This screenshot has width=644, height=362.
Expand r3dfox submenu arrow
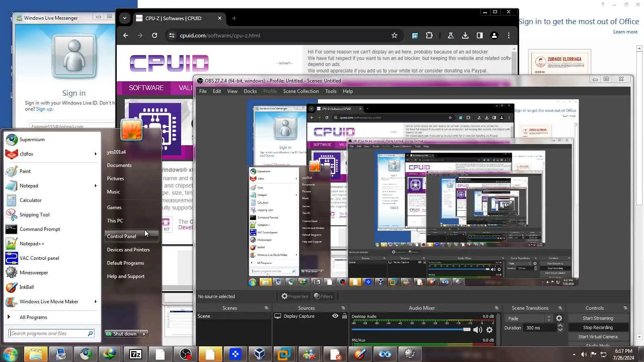click(x=96, y=154)
